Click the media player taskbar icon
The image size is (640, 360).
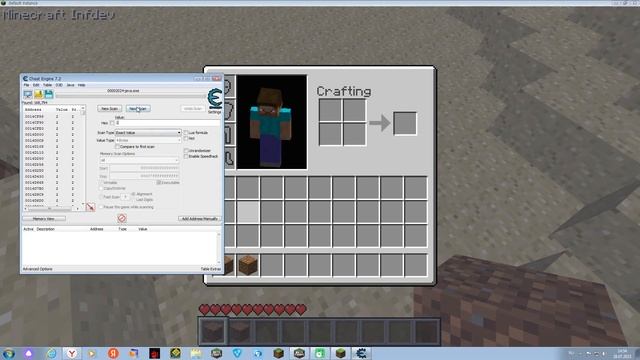click(x=92, y=353)
